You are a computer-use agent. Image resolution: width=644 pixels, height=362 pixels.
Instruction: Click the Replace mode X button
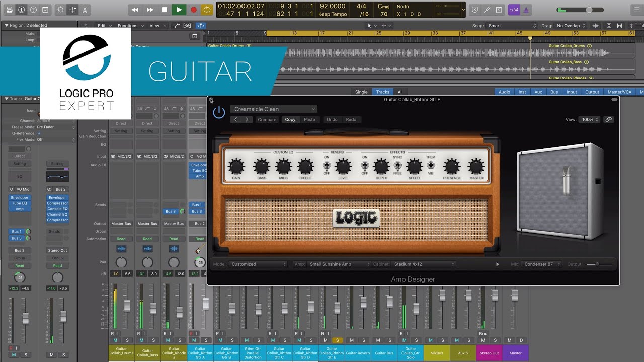[x=475, y=10]
